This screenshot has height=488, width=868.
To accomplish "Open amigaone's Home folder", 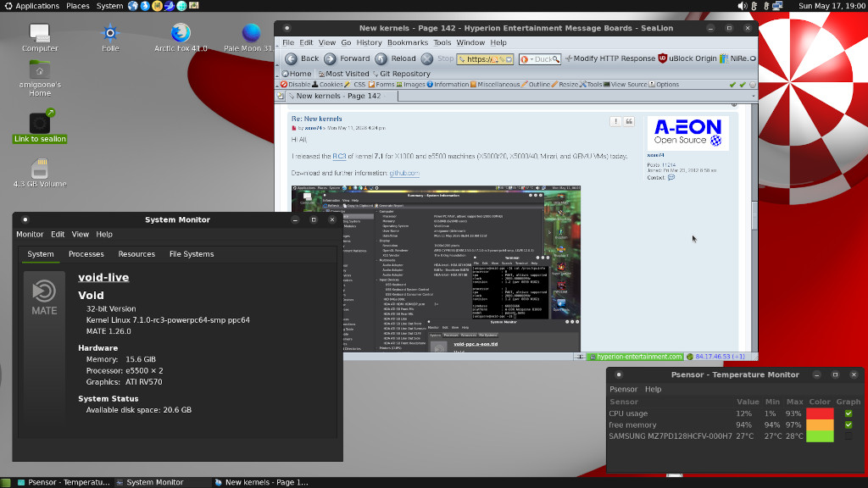I will [x=40, y=79].
